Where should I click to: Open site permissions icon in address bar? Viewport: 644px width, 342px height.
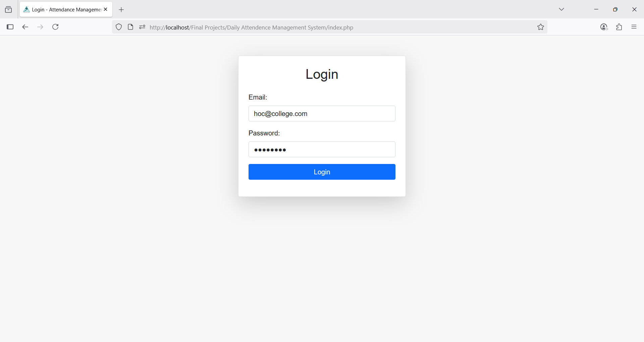(142, 27)
